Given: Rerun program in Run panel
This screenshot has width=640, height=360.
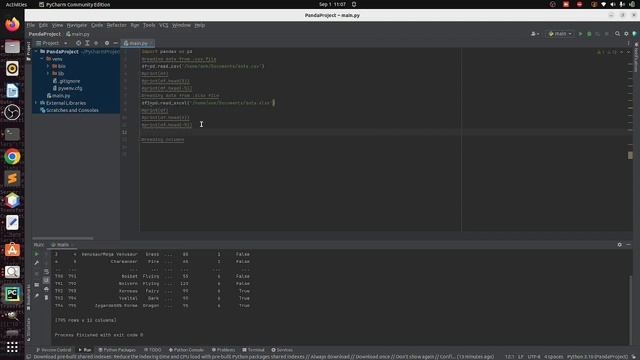Looking at the screenshot, I should [x=37, y=254].
